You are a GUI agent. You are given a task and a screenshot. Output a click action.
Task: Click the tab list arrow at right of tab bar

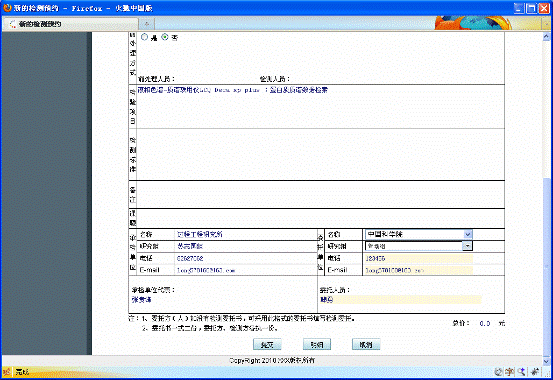(x=546, y=24)
